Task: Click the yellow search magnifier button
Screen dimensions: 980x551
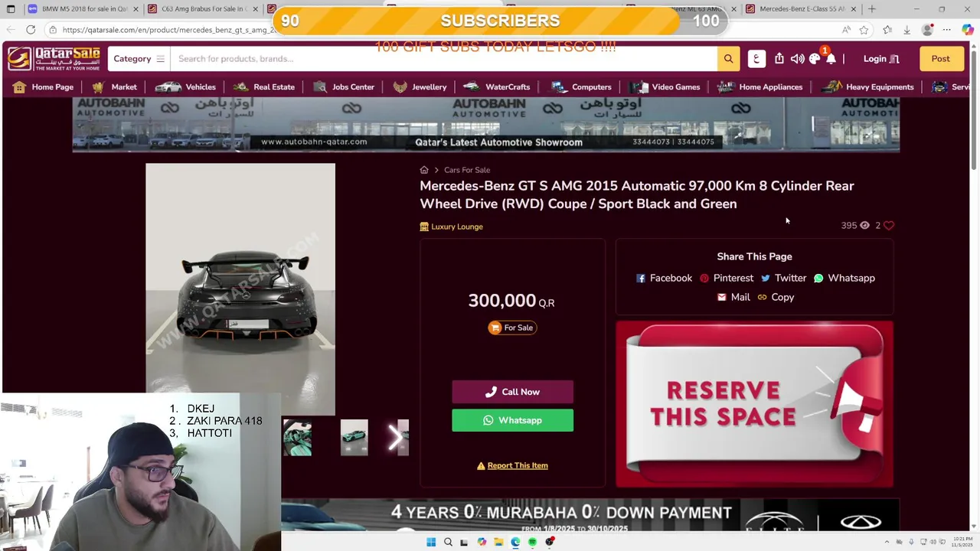Action: tap(728, 59)
